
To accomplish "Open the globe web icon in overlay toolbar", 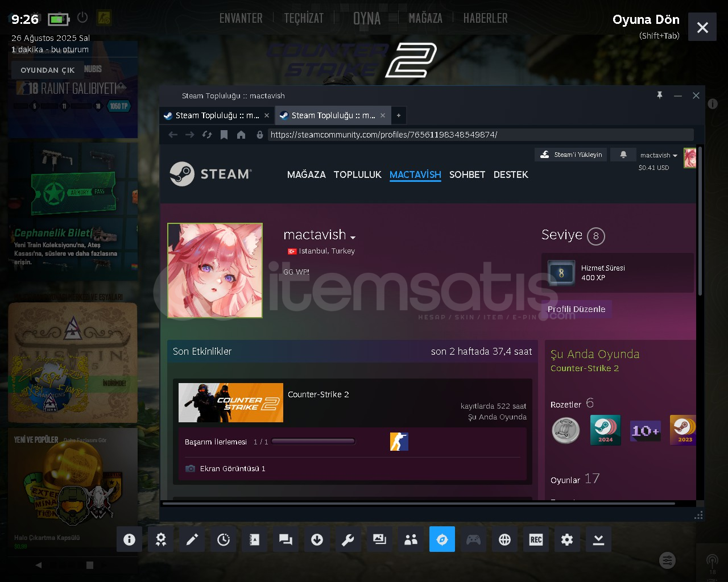I will 504,539.
